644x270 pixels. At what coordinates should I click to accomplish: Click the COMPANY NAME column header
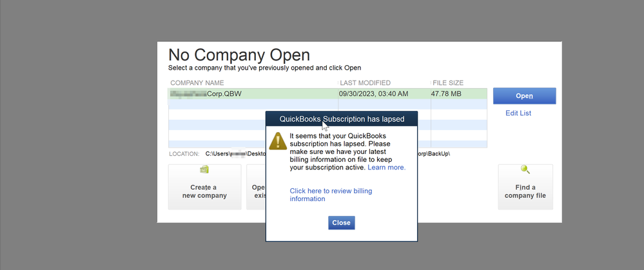pos(197,83)
